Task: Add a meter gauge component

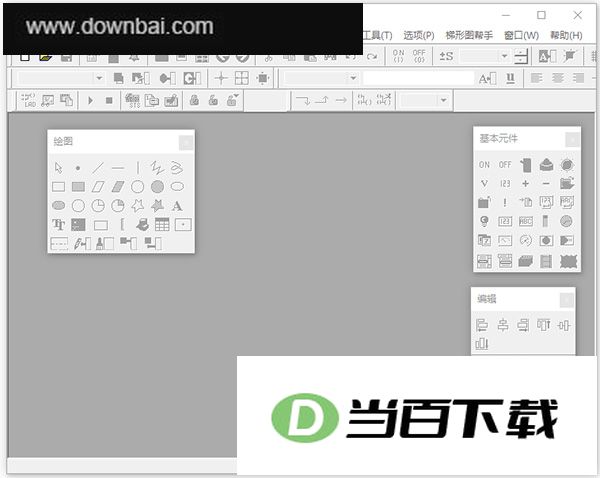Action: click(x=525, y=240)
